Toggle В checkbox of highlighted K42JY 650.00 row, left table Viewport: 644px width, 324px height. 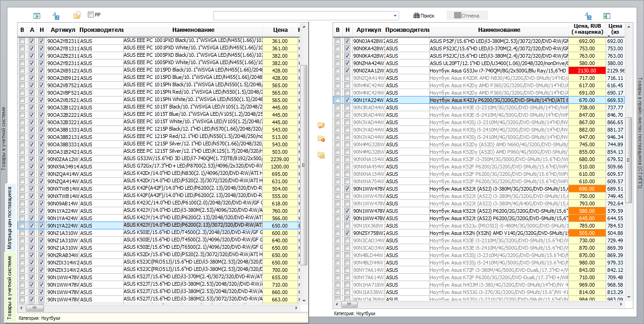(x=22, y=226)
